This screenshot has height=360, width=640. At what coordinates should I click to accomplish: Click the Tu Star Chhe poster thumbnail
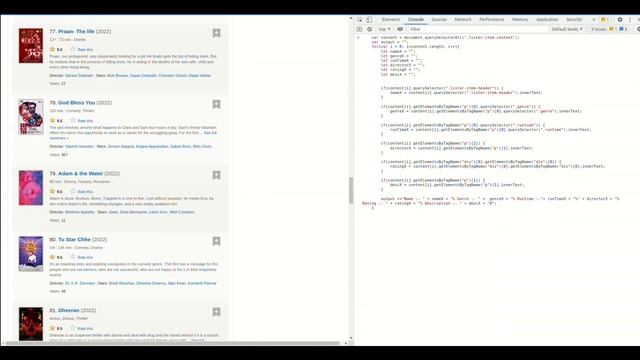[x=31, y=254]
